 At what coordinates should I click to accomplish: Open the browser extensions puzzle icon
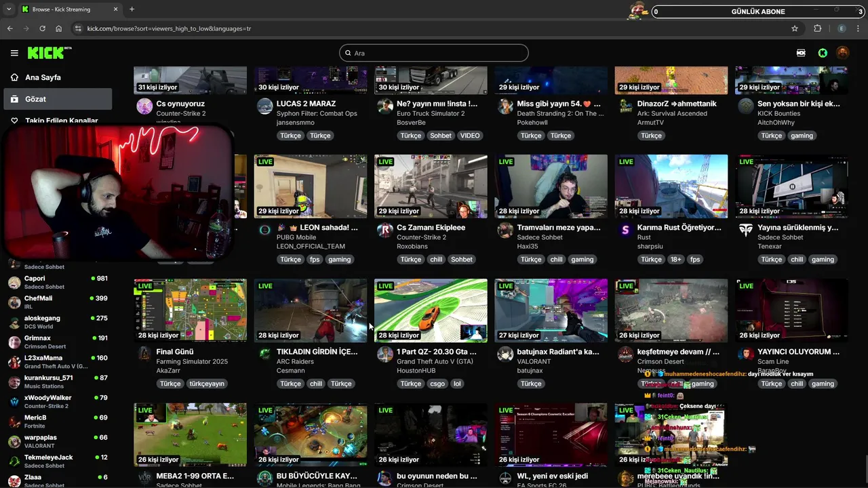[x=817, y=28]
